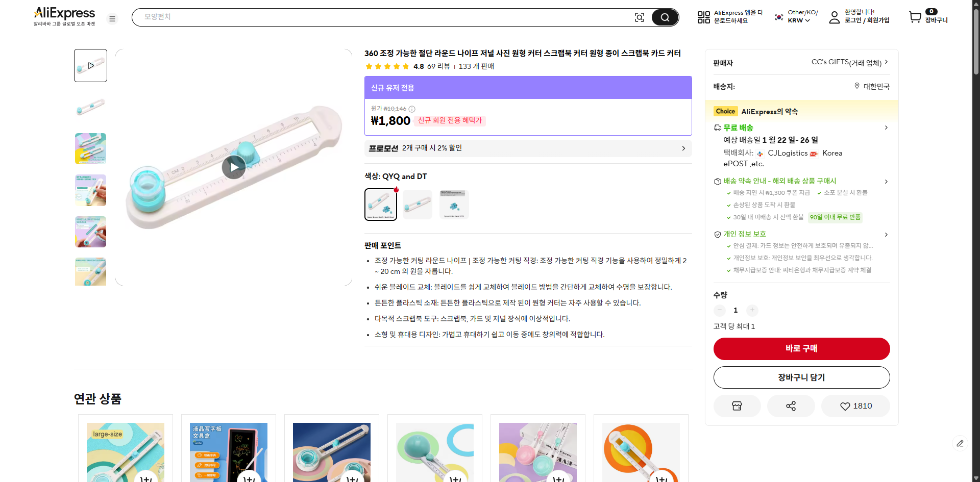Click the 바로 구매 buy now button

(x=801, y=348)
